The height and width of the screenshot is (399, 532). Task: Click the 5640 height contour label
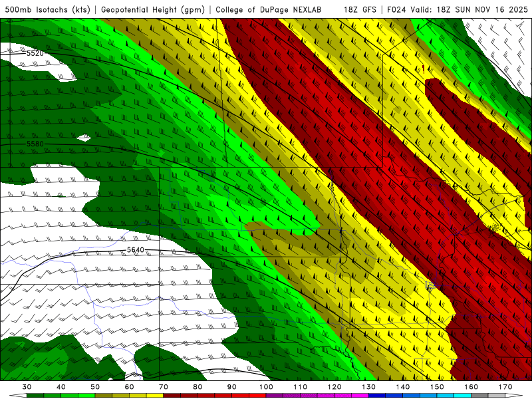[136, 250]
